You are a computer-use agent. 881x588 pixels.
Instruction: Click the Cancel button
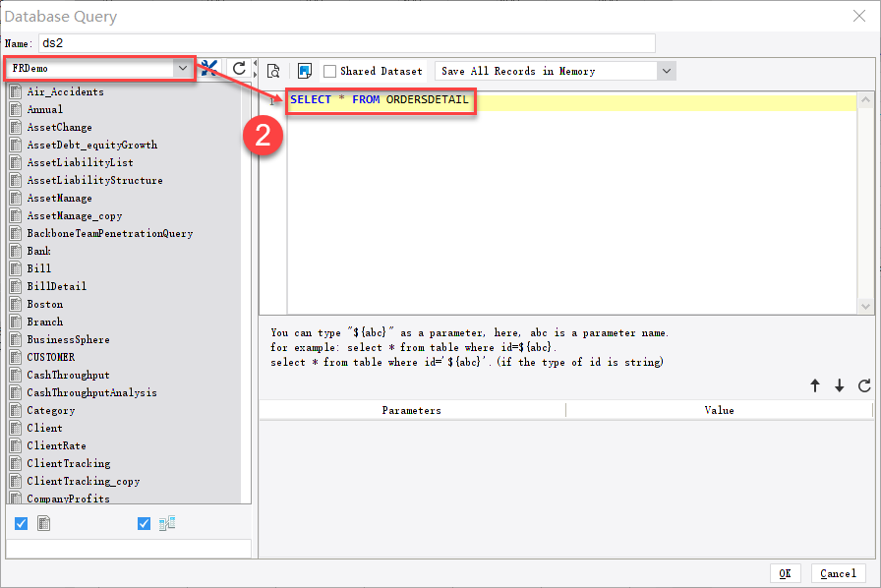click(x=838, y=573)
